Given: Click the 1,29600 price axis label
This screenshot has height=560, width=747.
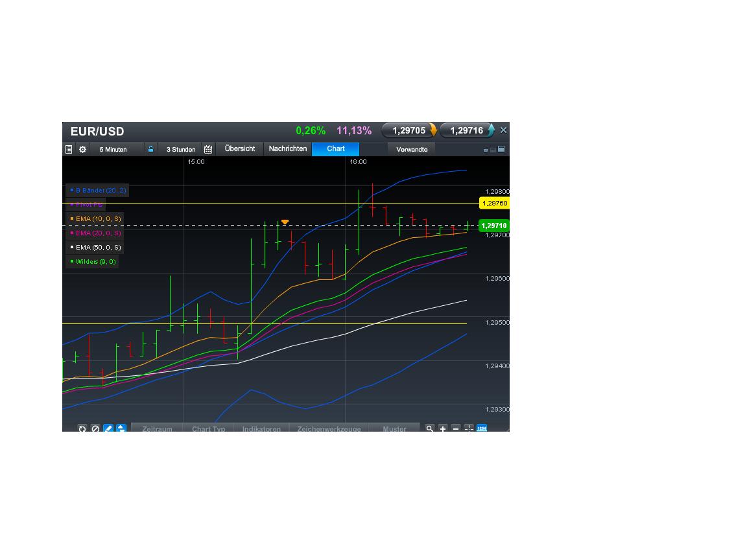Looking at the screenshot, I should tap(497, 279).
